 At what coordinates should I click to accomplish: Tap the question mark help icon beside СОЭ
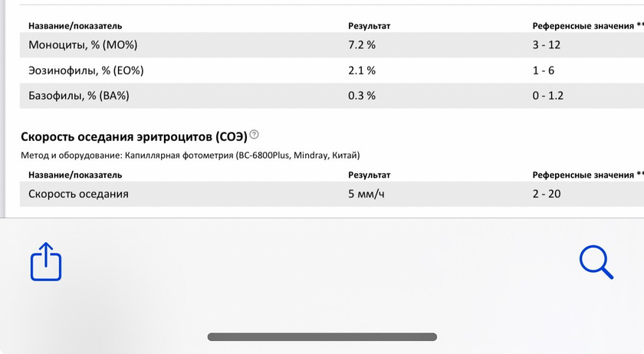pos(255,135)
